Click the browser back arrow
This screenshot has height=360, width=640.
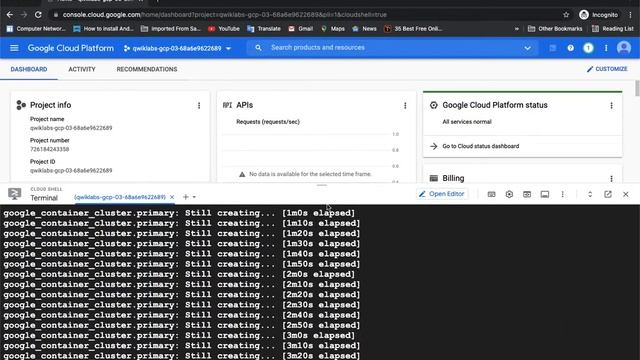tap(10, 15)
